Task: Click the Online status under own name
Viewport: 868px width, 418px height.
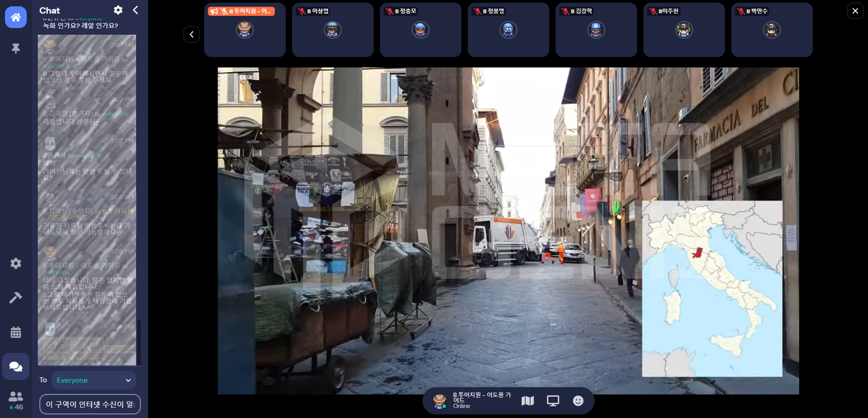Action: click(x=461, y=406)
